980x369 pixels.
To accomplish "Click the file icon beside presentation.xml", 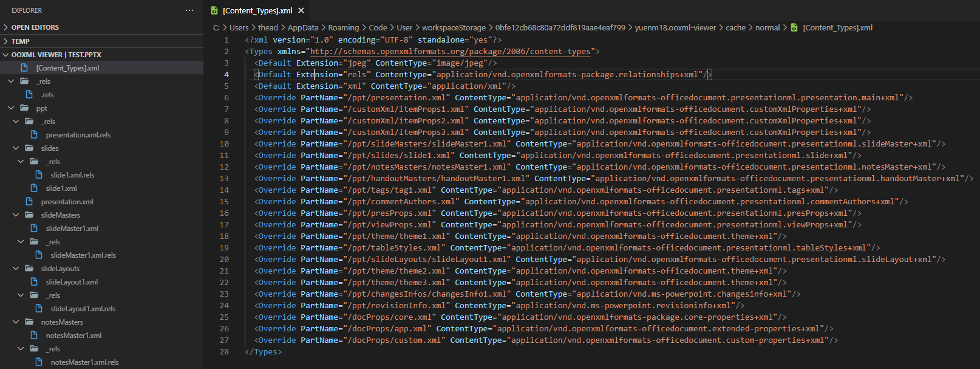I will pos(29,201).
